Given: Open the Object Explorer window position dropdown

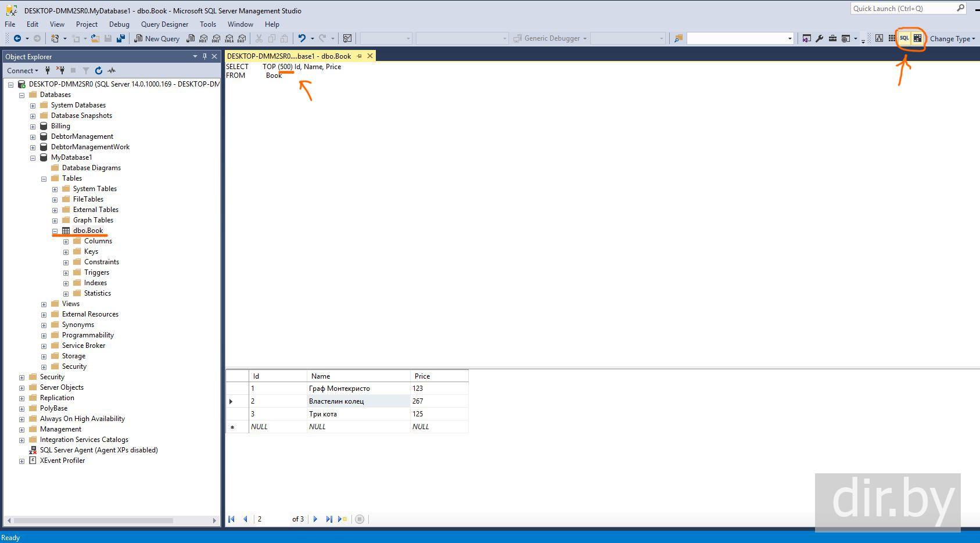Looking at the screenshot, I should [195, 56].
